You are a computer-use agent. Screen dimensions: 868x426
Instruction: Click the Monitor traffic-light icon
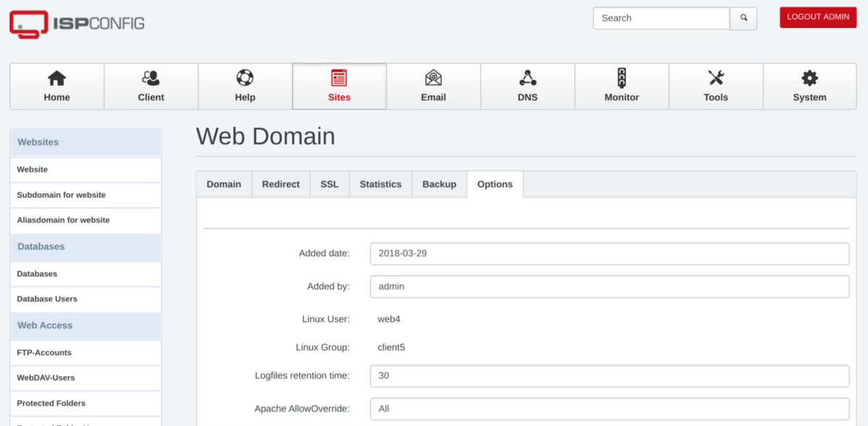pos(621,80)
